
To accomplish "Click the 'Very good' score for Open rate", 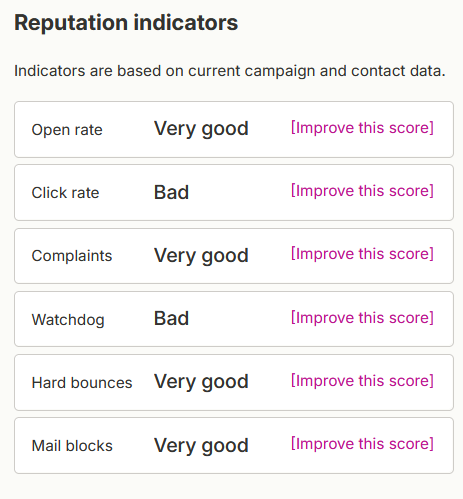I will (201, 129).
